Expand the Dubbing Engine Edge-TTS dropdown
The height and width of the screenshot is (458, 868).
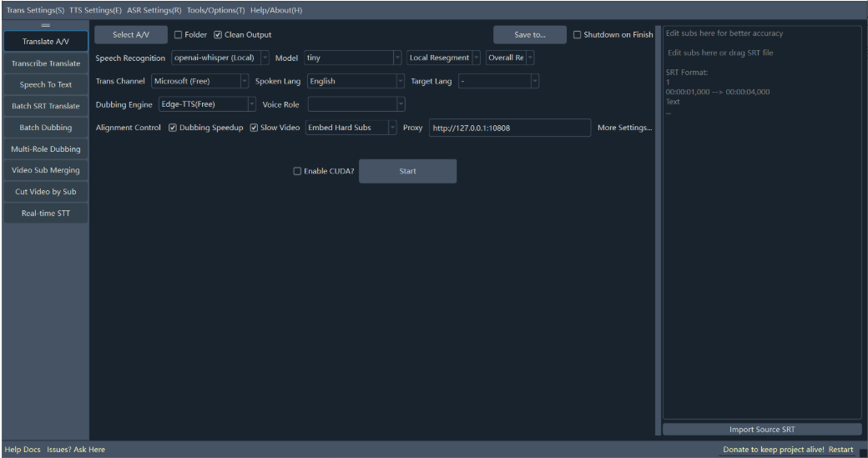pos(206,104)
